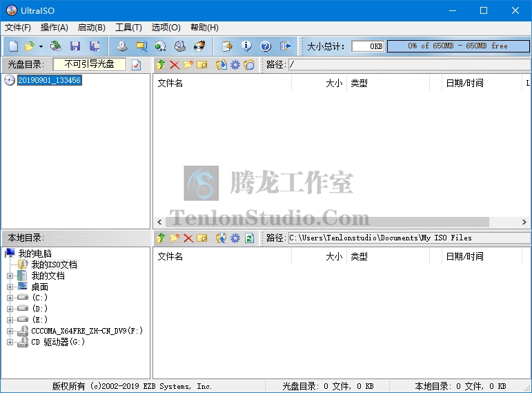Create a new ISO with the New icon
Screen dimensions: 532x393
click(x=13, y=46)
